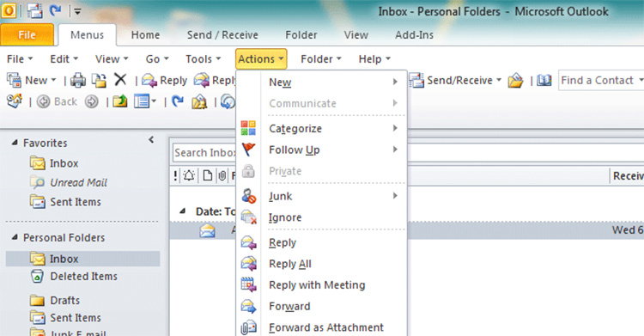Select Deleted Items folder
This screenshot has height=336, width=644.
(x=83, y=277)
